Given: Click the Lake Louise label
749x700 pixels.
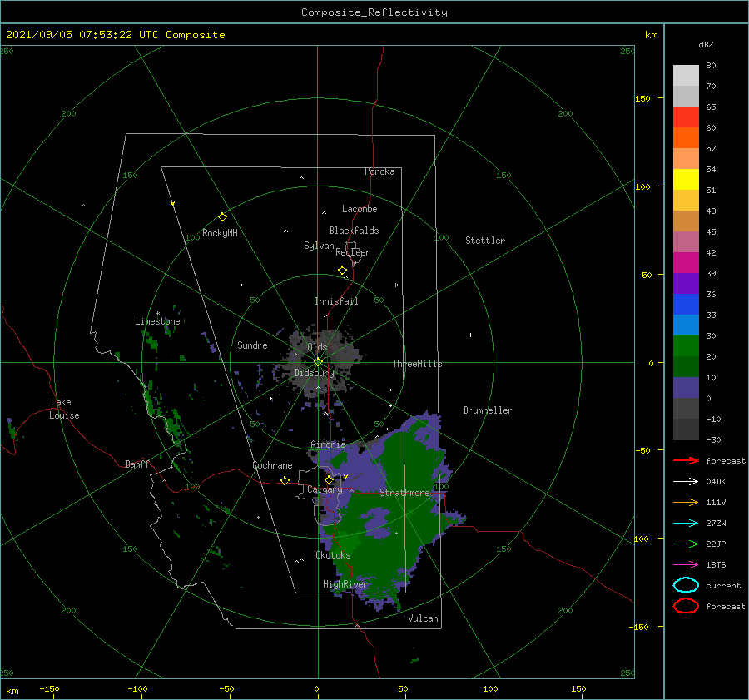Looking at the screenshot, I should [x=64, y=409].
